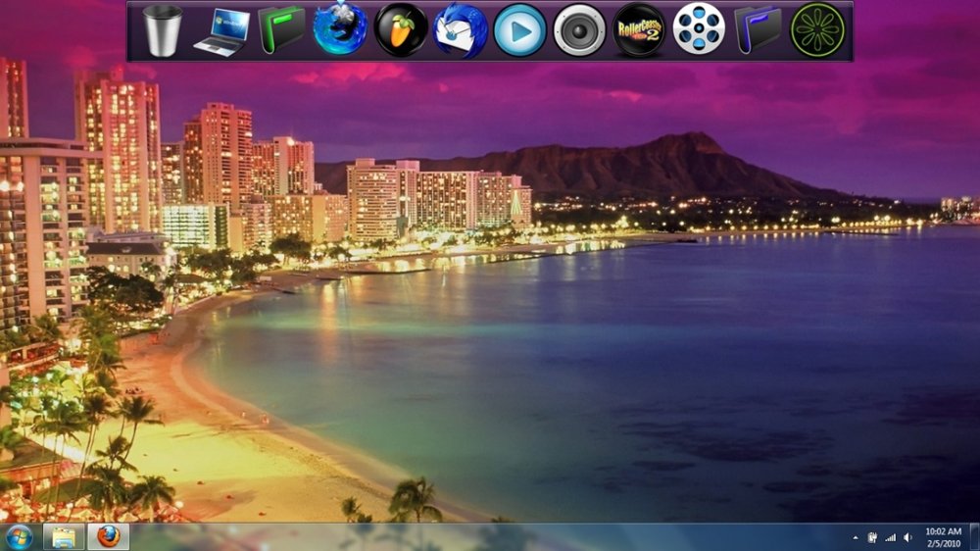The height and width of the screenshot is (551, 980).
Task: Open the blue folder dock icon
Action: click(x=759, y=29)
